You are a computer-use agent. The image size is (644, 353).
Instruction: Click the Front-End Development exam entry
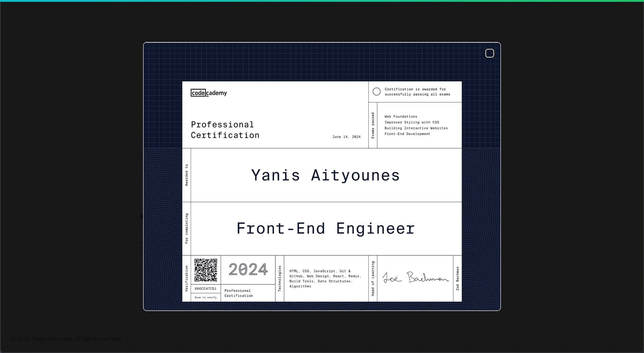(407, 134)
